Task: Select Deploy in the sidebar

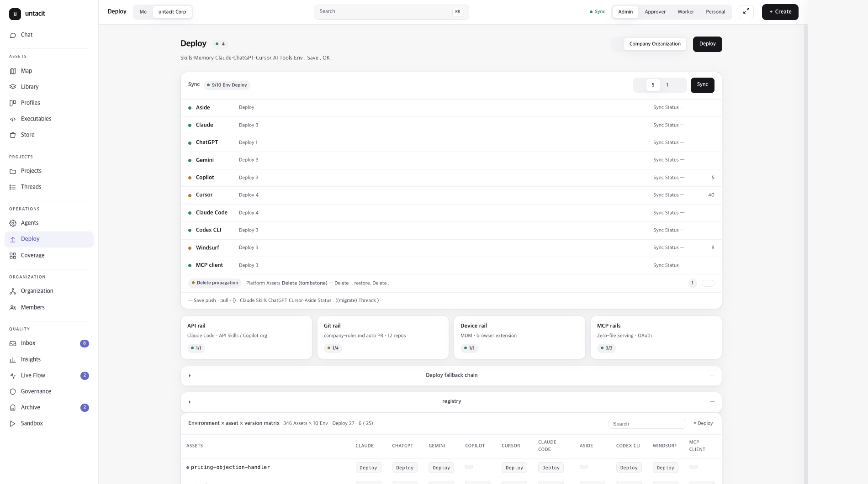Action: click(49, 239)
